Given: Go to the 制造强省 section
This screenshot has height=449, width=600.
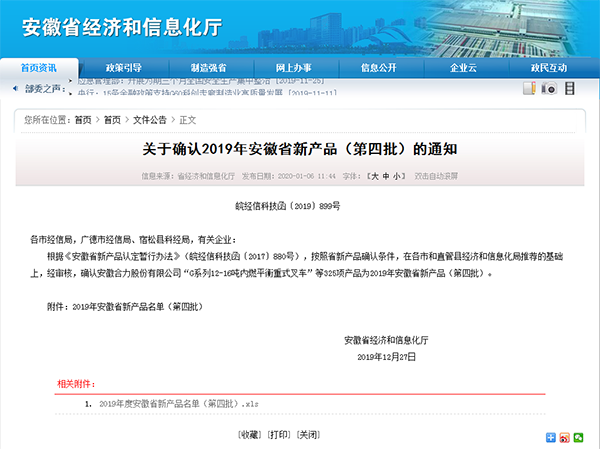Looking at the screenshot, I should 208,67.
